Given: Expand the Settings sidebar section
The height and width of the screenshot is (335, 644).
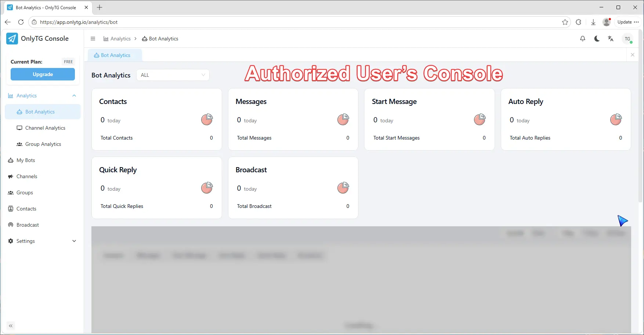Looking at the screenshot, I should (x=74, y=241).
